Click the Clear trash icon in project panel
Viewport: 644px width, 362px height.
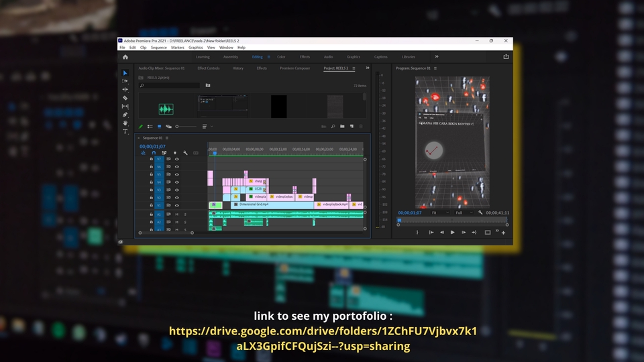point(361,127)
